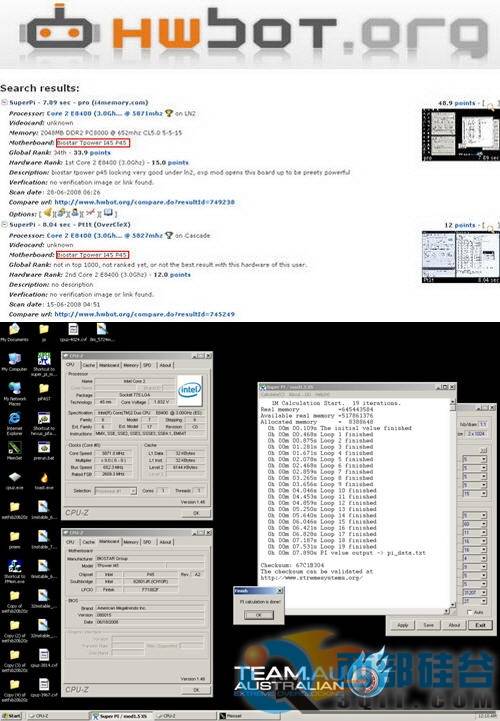Open Shortcut to super_pi_m... icon
500x721 pixels.
pyautogui.click(x=44, y=364)
